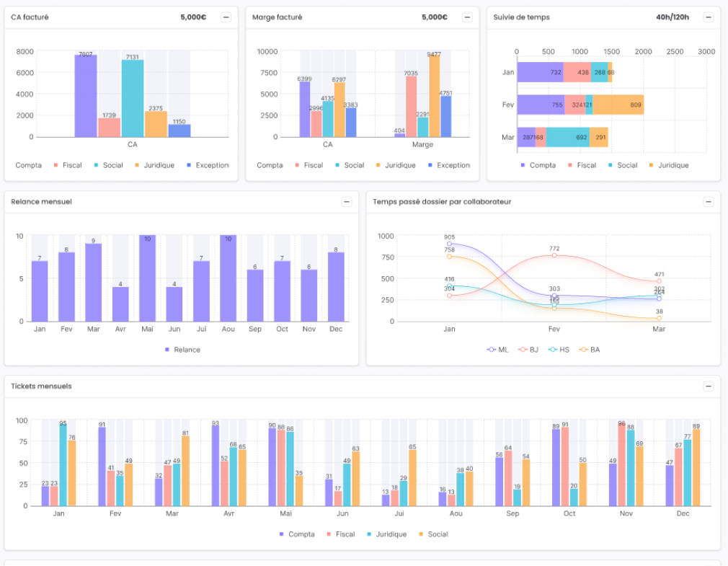Toggle ML series in collaborateur chart legend
Image resolution: width=728 pixels, height=566 pixels.
(498, 350)
